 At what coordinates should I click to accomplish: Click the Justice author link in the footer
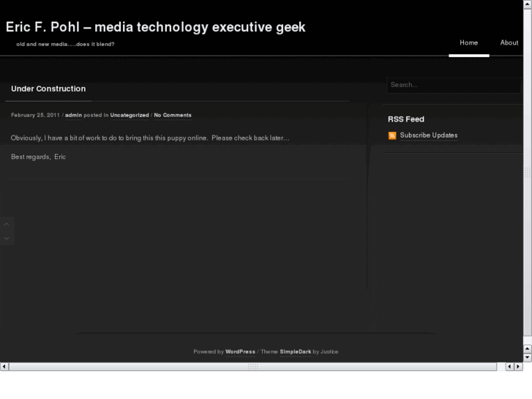(x=329, y=351)
